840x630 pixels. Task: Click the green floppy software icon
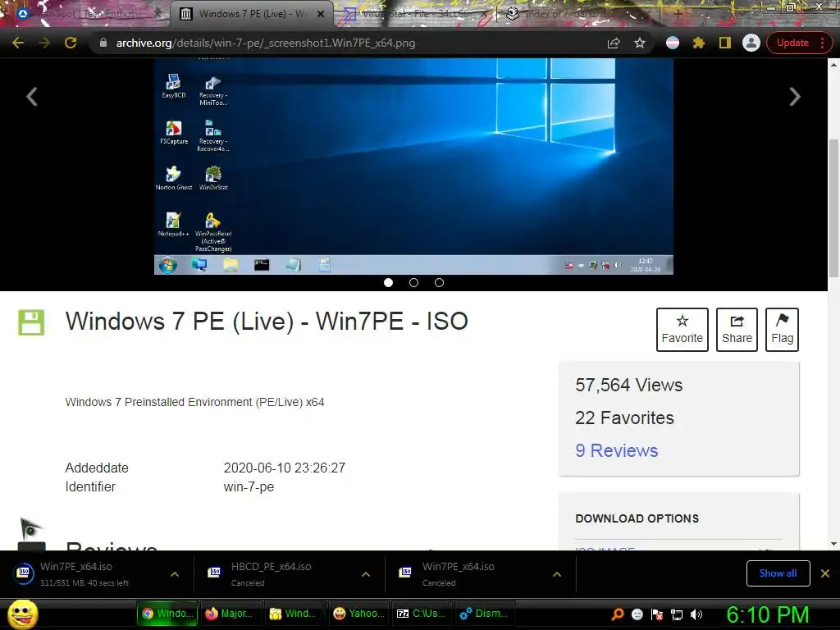coord(31,322)
